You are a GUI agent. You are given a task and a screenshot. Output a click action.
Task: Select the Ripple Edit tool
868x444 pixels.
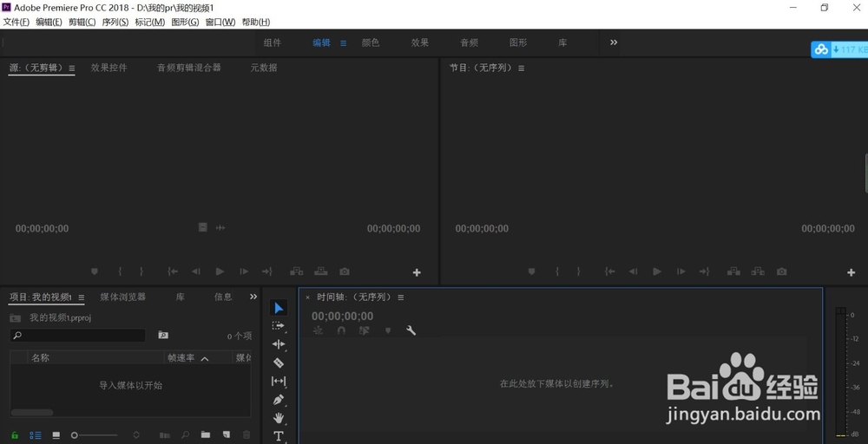pos(279,344)
